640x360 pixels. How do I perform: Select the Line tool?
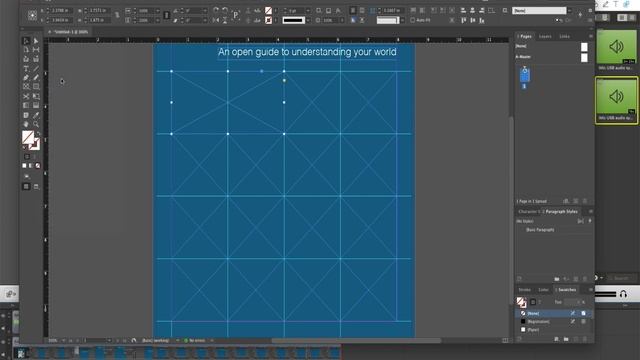point(36,69)
